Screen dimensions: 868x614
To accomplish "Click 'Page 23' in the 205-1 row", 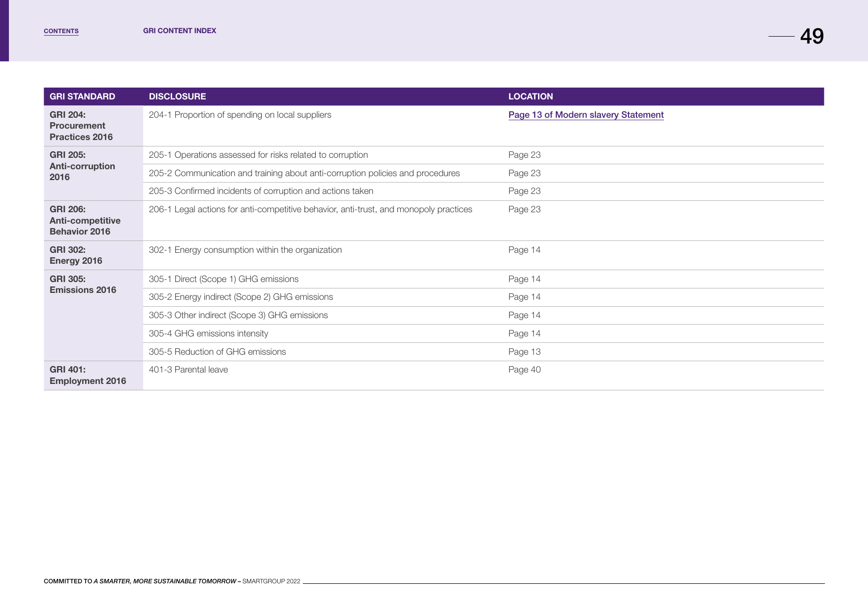I will click(525, 155).
